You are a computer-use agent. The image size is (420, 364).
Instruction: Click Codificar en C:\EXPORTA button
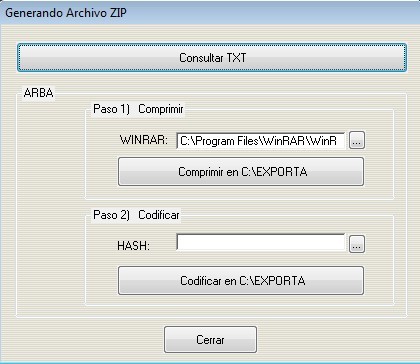coord(241,280)
